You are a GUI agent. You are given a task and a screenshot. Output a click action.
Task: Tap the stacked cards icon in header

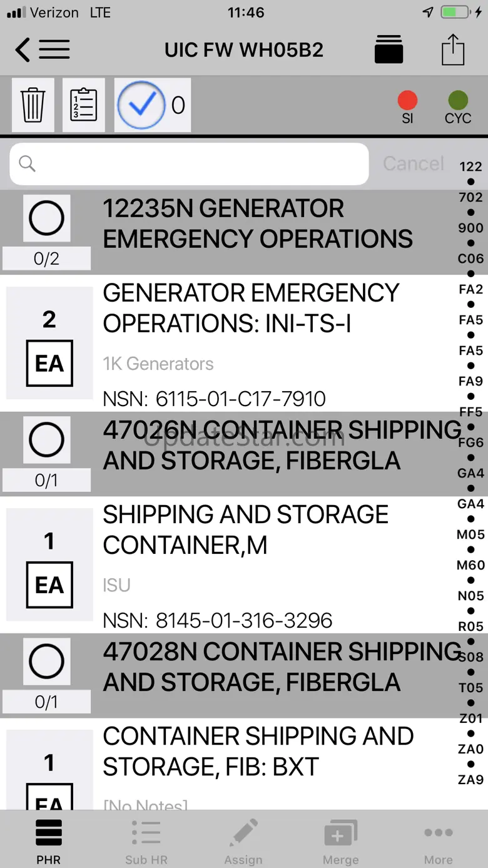click(389, 49)
